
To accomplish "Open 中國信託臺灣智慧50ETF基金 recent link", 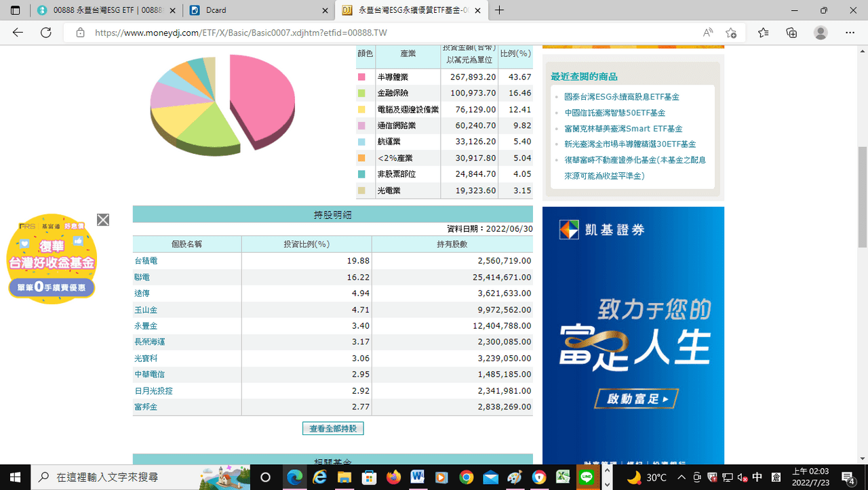I will click(x=614, y=113).
